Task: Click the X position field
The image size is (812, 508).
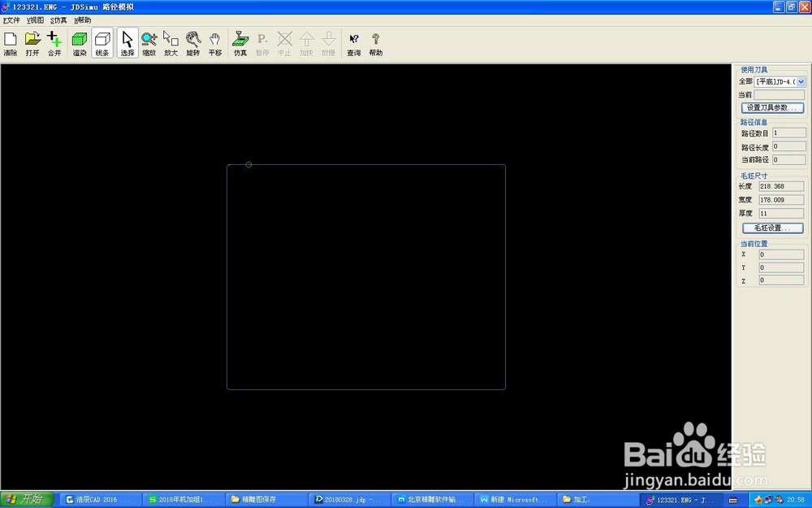Action: pos(781,254)
